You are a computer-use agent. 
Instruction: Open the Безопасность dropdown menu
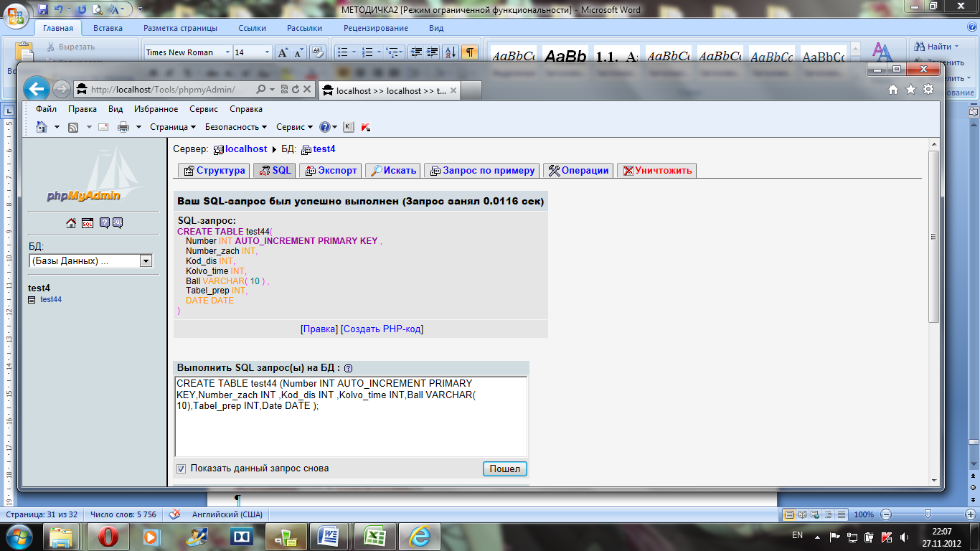pos(236,127)
